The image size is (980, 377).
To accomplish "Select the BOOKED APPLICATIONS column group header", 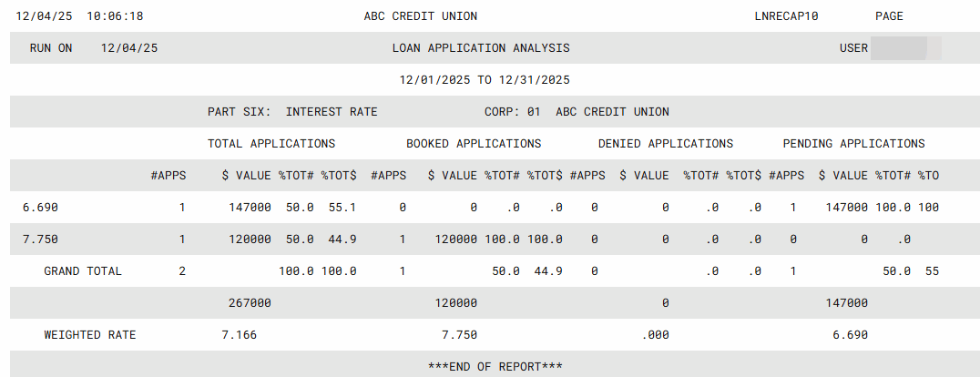I will (474, 144).
